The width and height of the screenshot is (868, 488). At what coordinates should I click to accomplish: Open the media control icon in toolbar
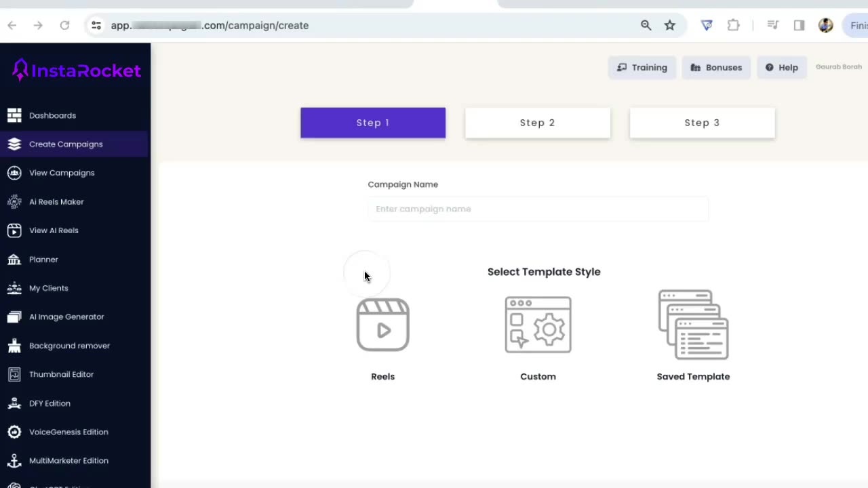tap(772, 25)
